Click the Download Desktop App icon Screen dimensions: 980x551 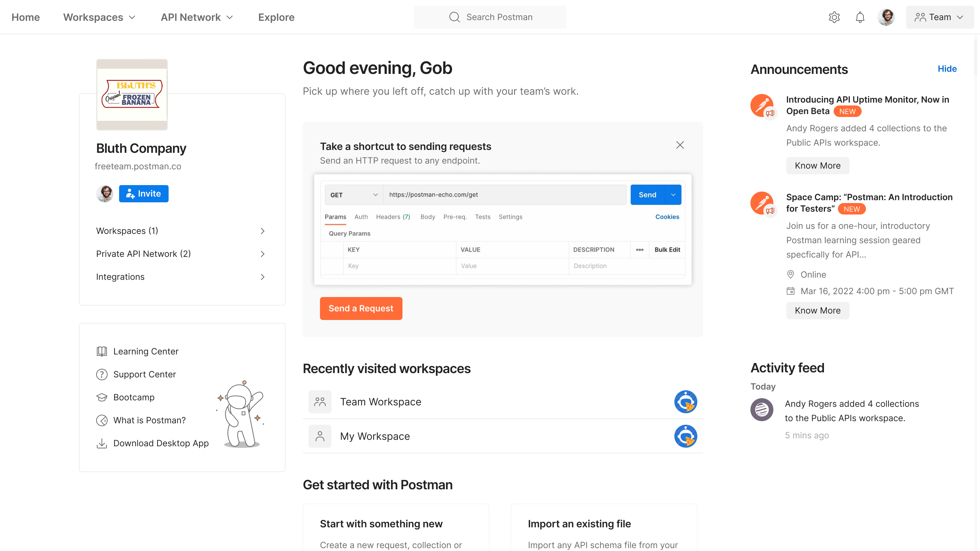coord(102,443)
